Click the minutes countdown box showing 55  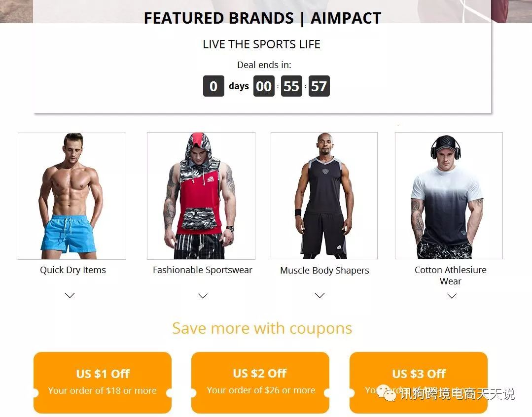pos(291,86)
